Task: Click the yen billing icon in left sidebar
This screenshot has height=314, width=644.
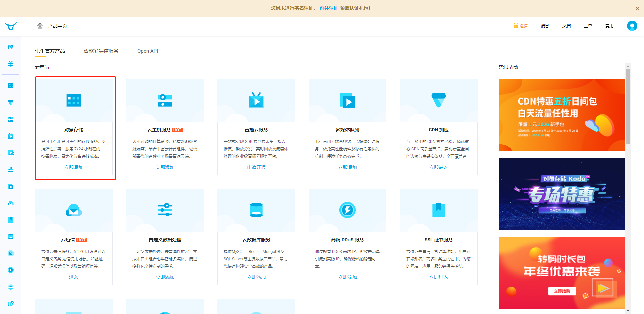Action: (x=11, y=64)
